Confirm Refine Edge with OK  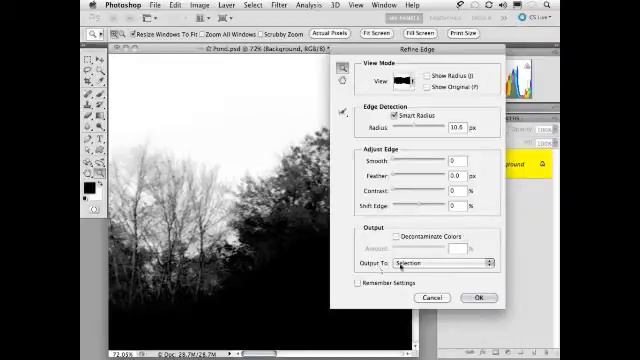pos(479,298)
